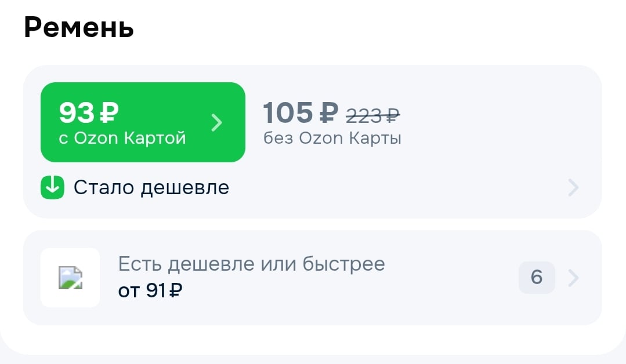Select the '105 ₽' price without Ozon Card

pos(299,112)
